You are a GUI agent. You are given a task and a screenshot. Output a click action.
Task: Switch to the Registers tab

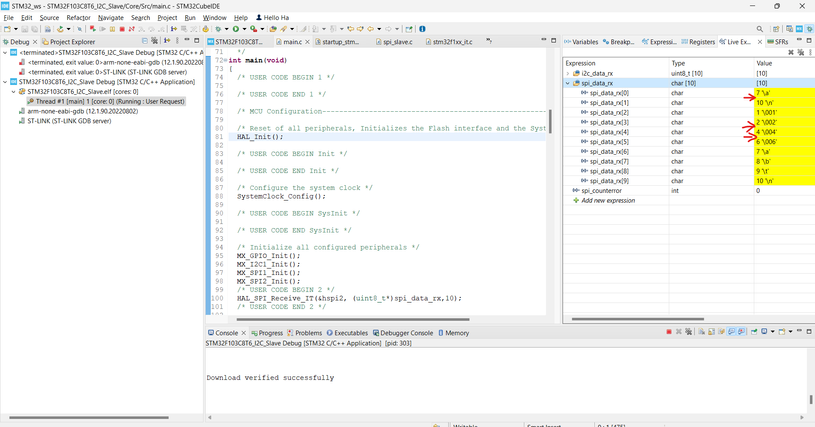pos(701,42)
